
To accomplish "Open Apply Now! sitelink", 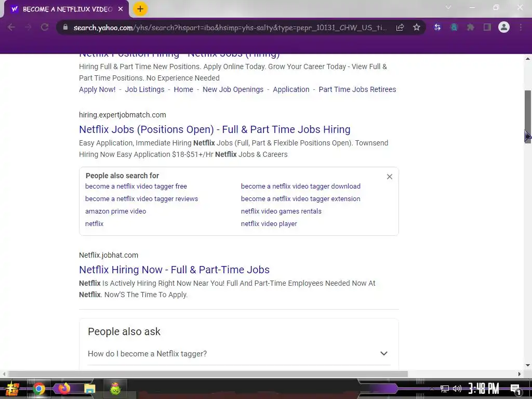I will point(97,89).
